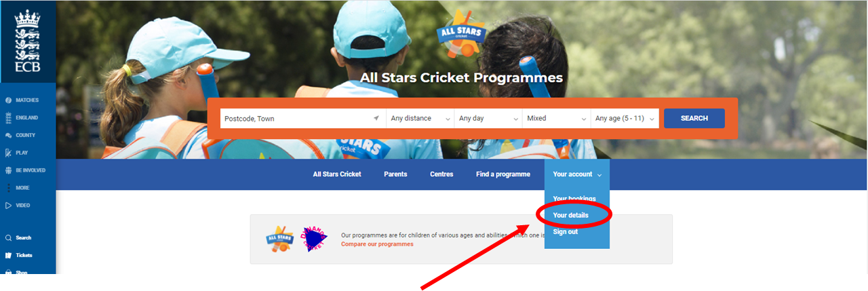Use the location arrow in the postcode field
Screen dimensions: 868x291
click(376, 118)
